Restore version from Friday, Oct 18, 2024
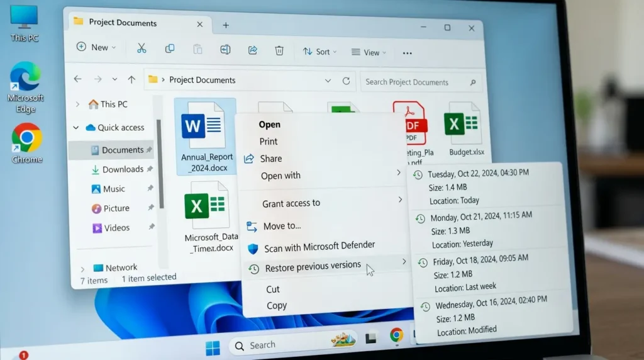Viewport: 644px width, 360px height. pos(491,273)
